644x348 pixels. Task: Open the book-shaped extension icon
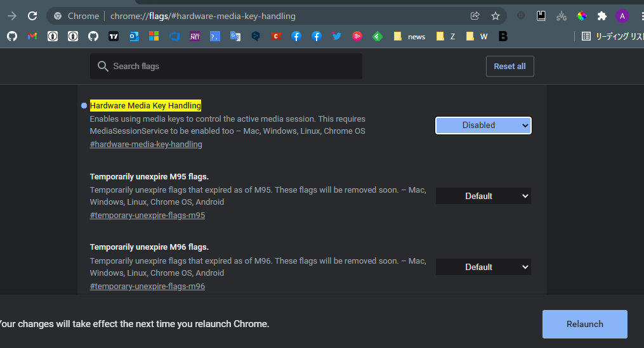tap(541, 16)
